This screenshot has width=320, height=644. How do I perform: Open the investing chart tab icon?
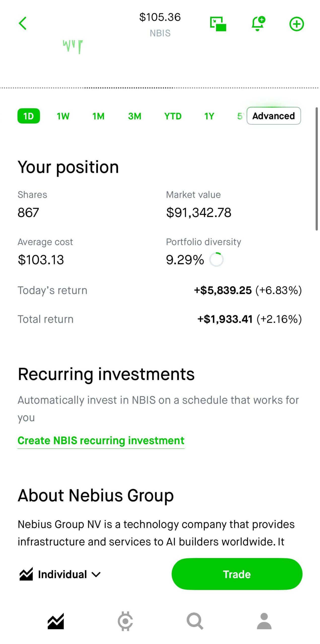click(56, 621)
